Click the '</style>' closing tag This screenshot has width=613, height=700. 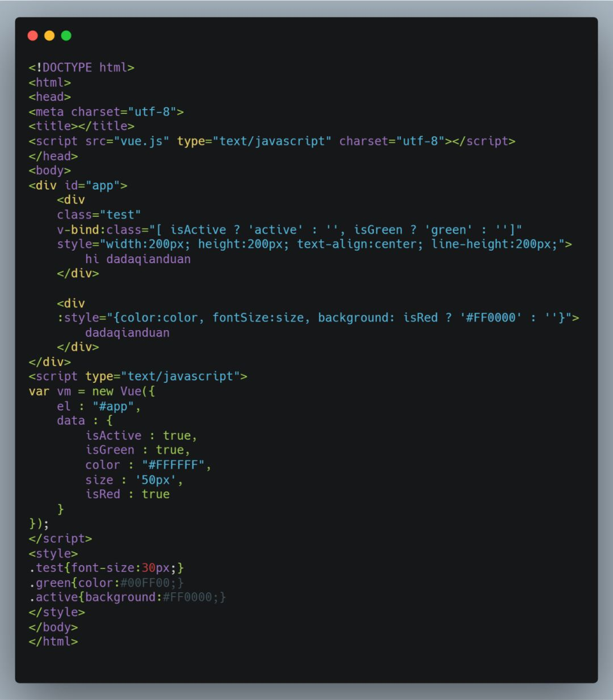[x=57, y=612]
